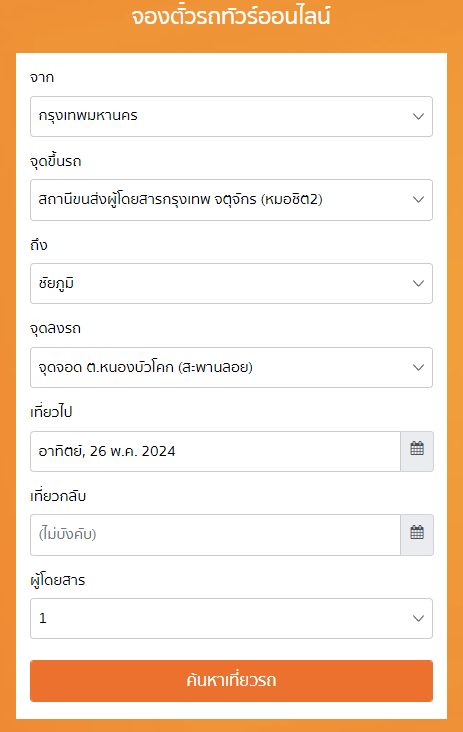
Task: Open the destination dropdown showing ชัยภูมิ
Action: coord(232,283)
